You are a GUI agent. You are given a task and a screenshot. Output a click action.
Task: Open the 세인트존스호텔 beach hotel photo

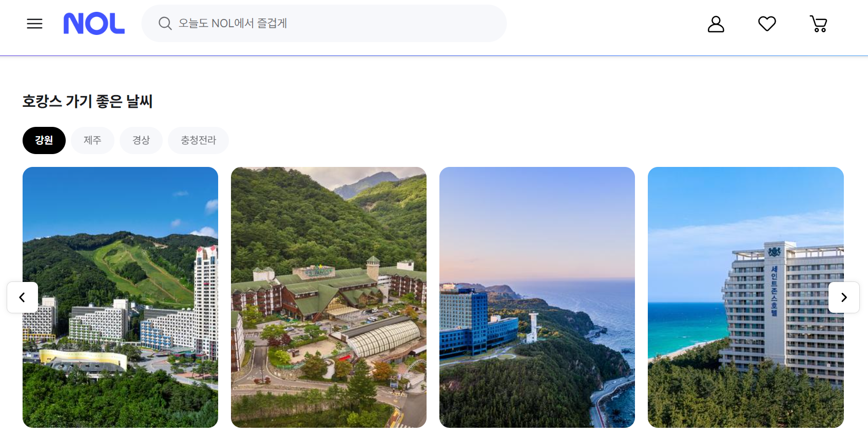tap(745, 297)
